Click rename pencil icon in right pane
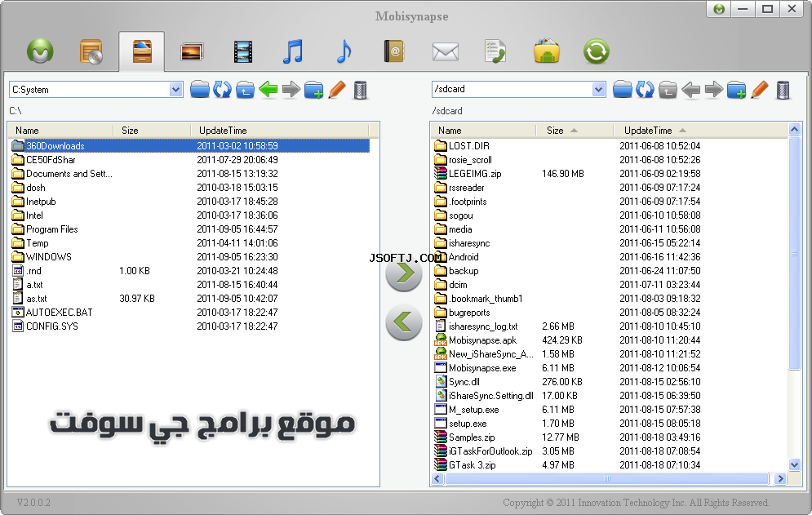Screen dimensions: 812x515 (759, 90)
